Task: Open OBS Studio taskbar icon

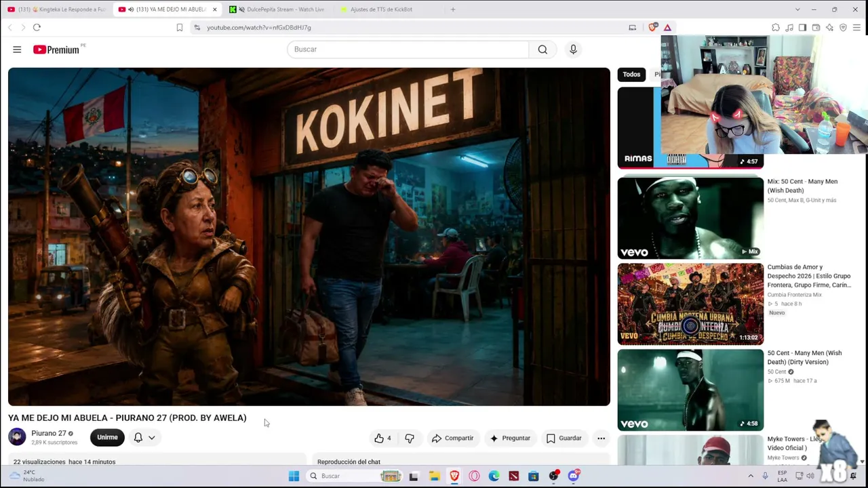Action: tap(553, 476)
